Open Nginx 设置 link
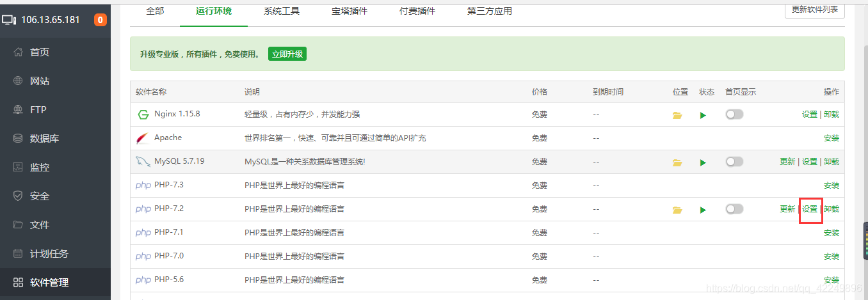 point(809,114)
